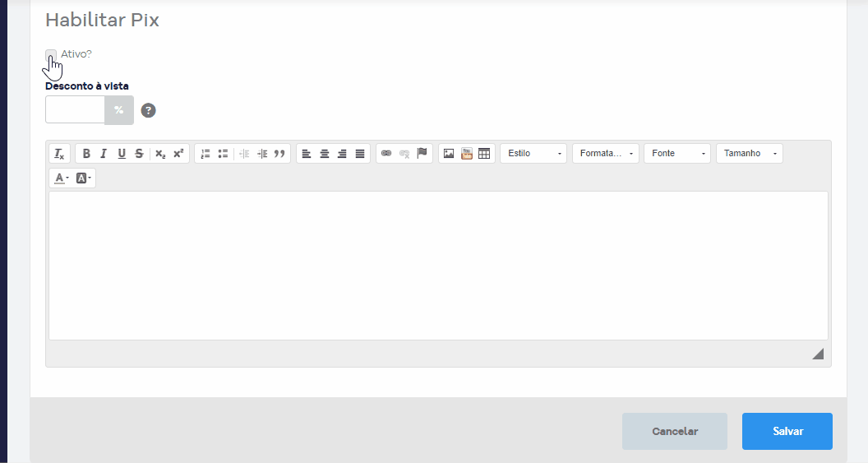Image resolution: width=868 pixels, height=463 pixels.
Task: Toggle italic formatting
Action: click(x=104, y=154)
